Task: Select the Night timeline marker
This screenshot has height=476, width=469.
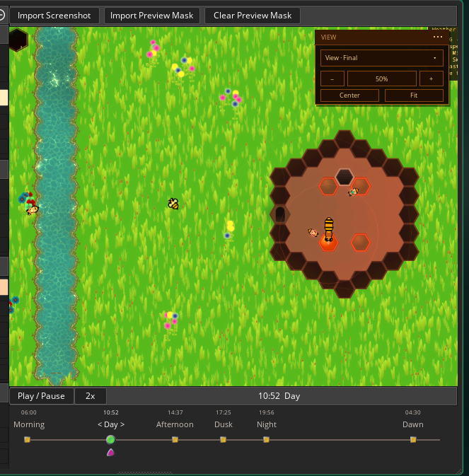Action: 266,439
